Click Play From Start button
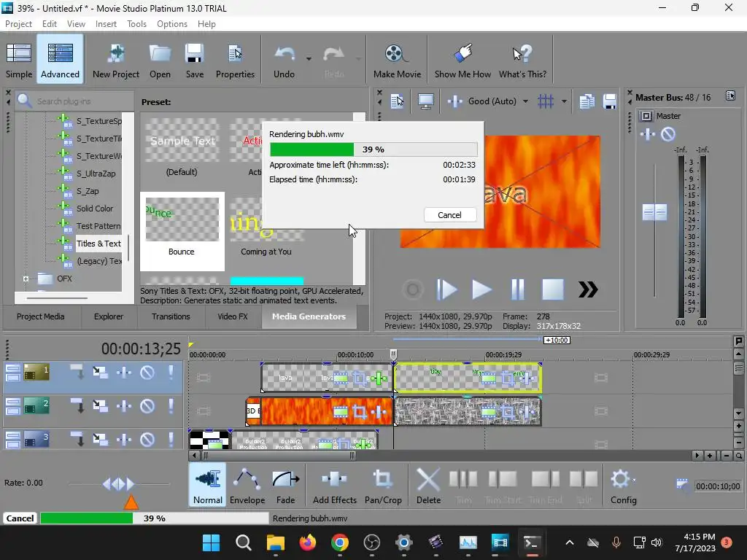This screenshot has height=560, width=747. tap(446, 289)
